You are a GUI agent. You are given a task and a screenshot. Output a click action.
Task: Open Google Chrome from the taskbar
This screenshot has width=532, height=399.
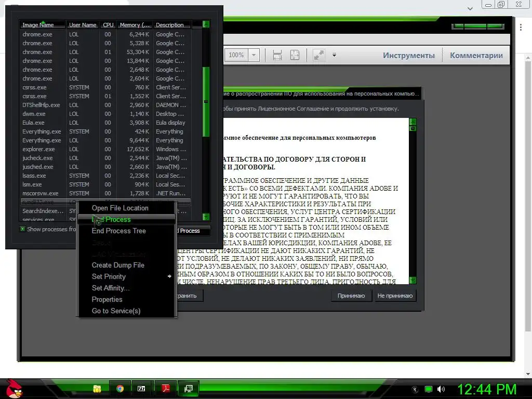point(120,389)
